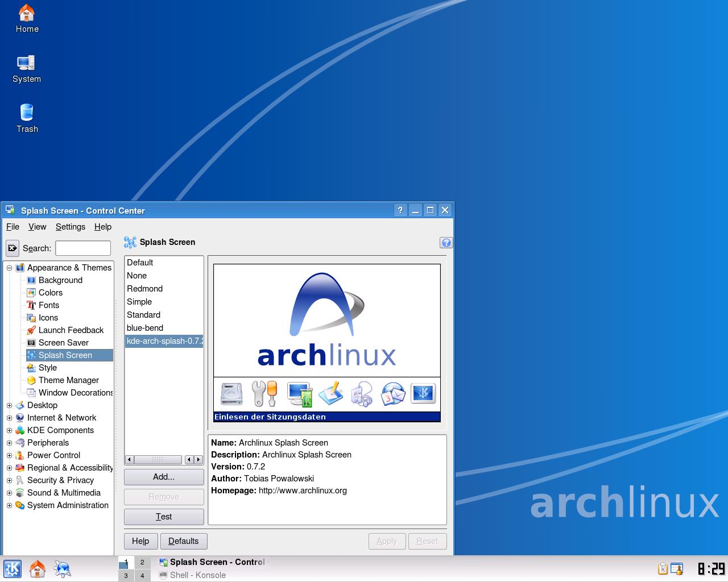Image resolution: width=728 pixels, height=582 pixels.
Task: Switch to virtual desktop 3
Action: (x=126, y=575)
